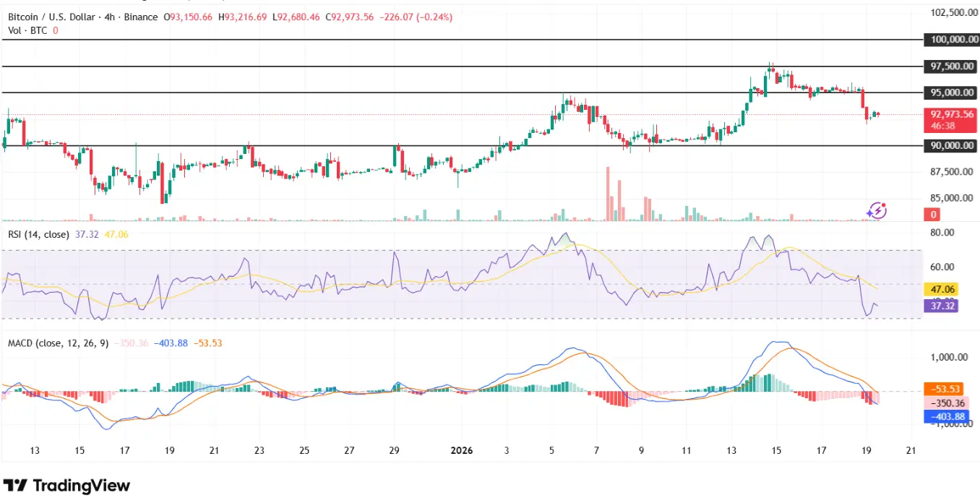Select the high value H93,216.69
Viewport: 980px width, 503px height.
tap(244, 17)
